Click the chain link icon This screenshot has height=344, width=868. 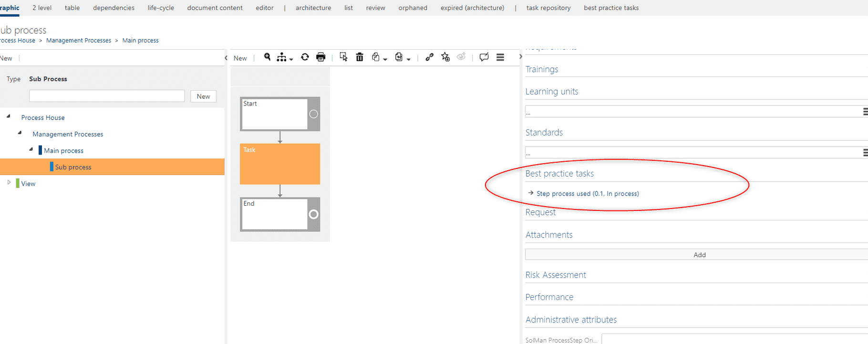(x=429, y=57)
